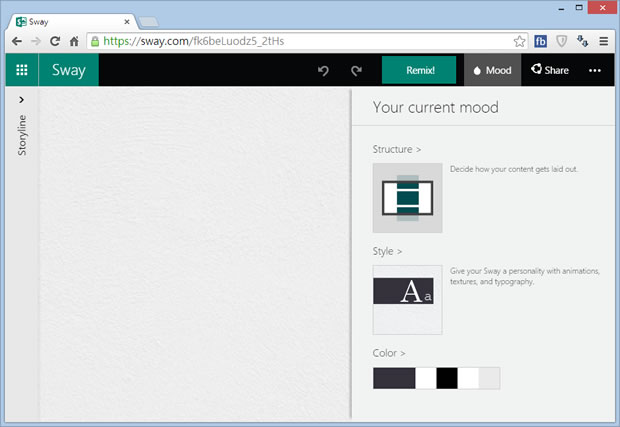This screenshot has height=427, width=620.
Task: Expand the Style options heading
Action: pos(387,251)
